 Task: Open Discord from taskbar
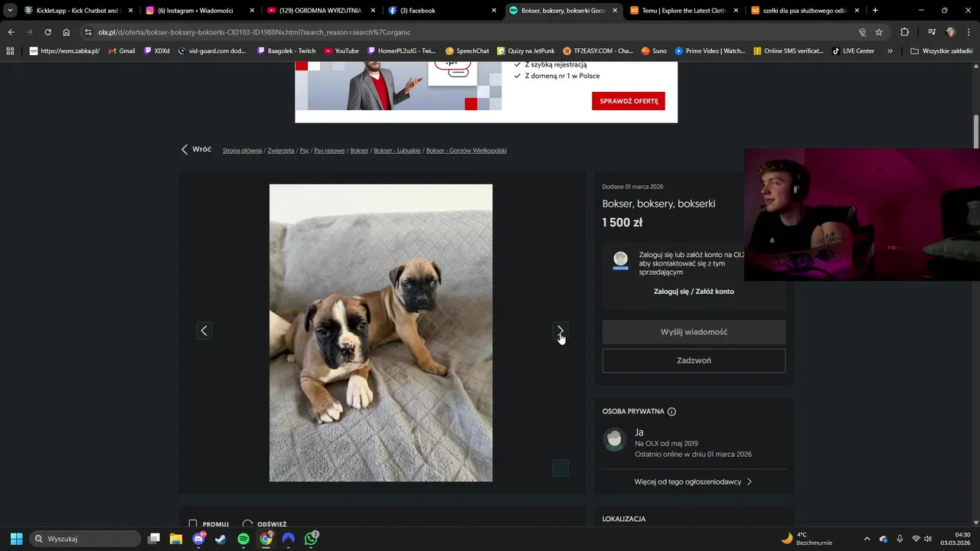coord(199,539)
